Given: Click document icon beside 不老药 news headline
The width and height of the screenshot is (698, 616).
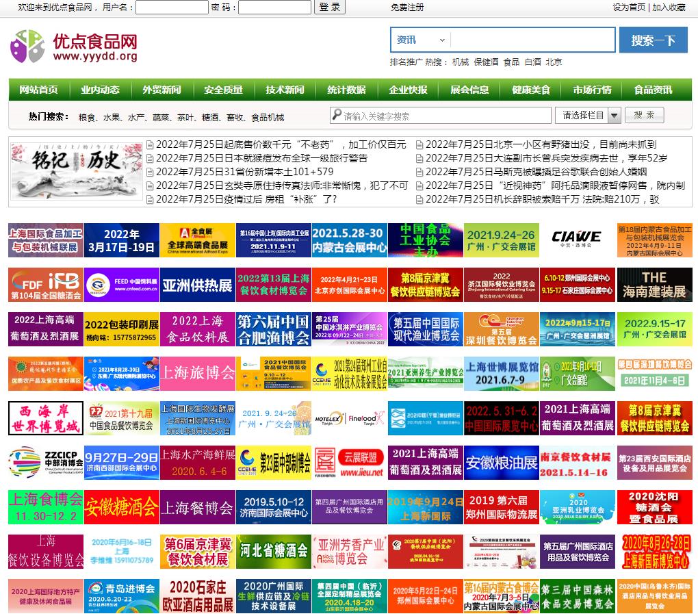Looking at the screenshot, I should pyautogui.click(x=151, y=144).
